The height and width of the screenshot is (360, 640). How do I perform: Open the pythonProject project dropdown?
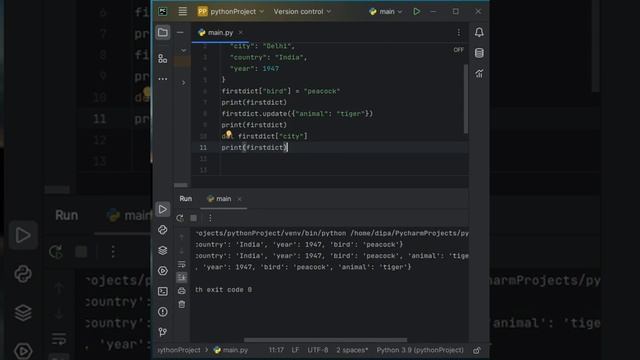[231, 11]
